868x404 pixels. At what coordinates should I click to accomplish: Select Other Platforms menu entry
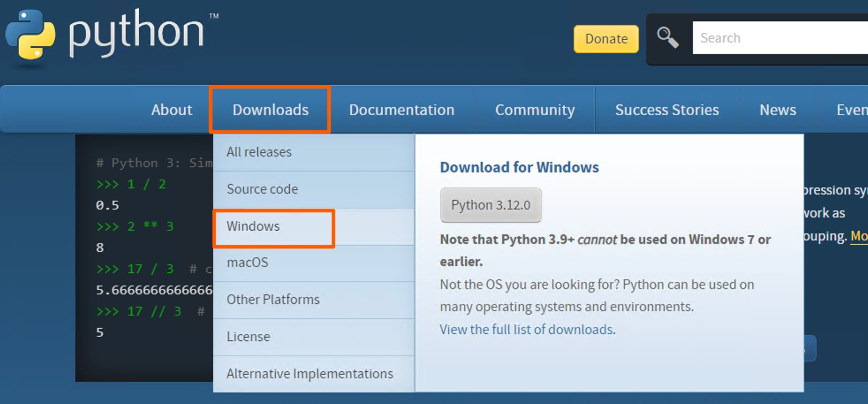coord(273,300)
